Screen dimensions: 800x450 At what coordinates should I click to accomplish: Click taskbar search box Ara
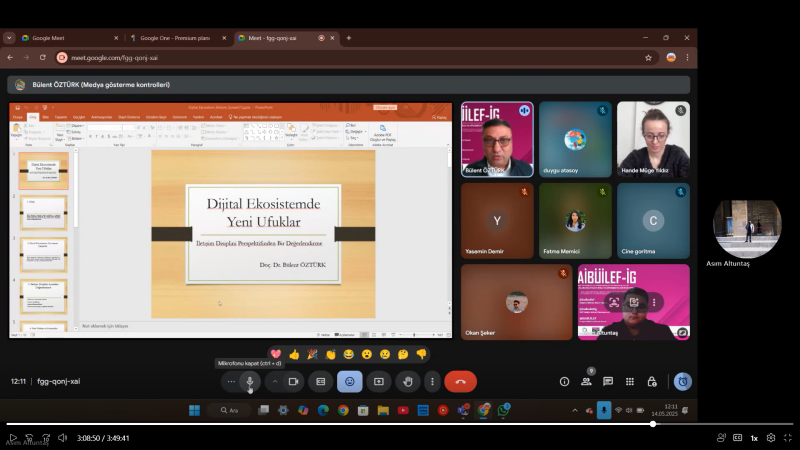pos(230,410)
